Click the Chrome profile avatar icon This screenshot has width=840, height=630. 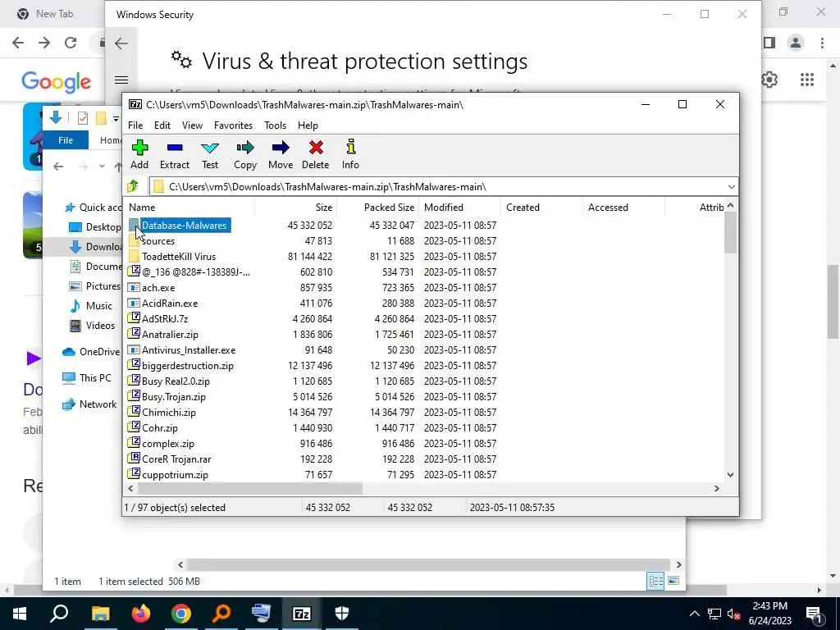pyautogui.click(x=796, y=43)
